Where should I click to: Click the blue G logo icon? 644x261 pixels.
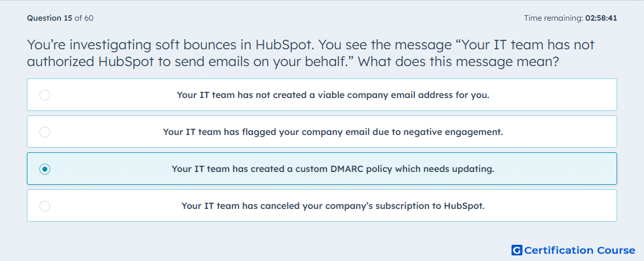[x=517, y=250]
